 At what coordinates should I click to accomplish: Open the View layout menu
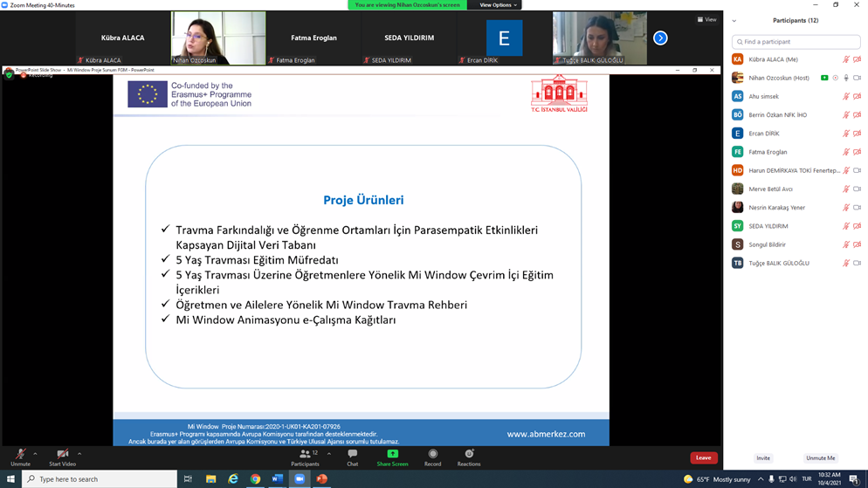pos(706,19)
